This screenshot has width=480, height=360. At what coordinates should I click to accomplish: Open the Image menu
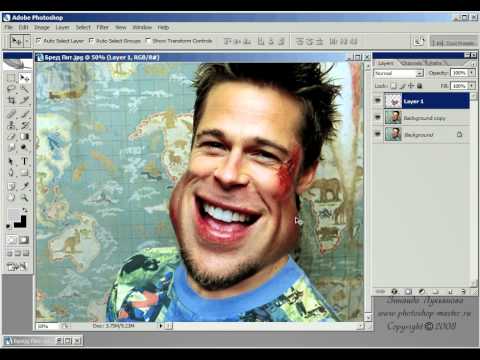tap(42, 27)
